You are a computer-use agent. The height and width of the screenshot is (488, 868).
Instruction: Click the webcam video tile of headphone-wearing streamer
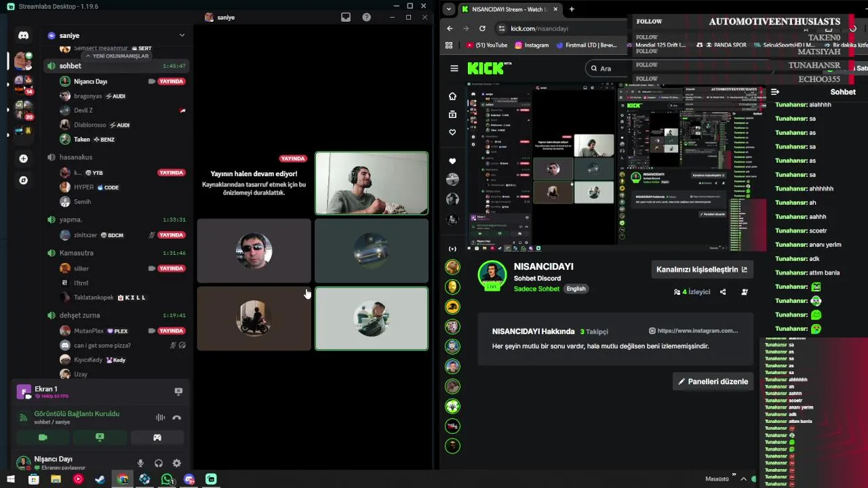372,183
